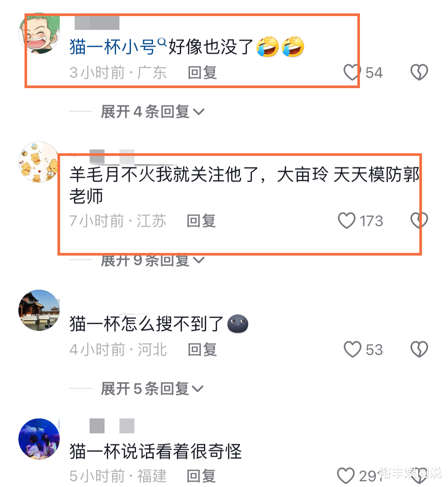Screen dimensions: 448x487
Task: Open the yellow bear avatar profile
Action: pos(39,162)
